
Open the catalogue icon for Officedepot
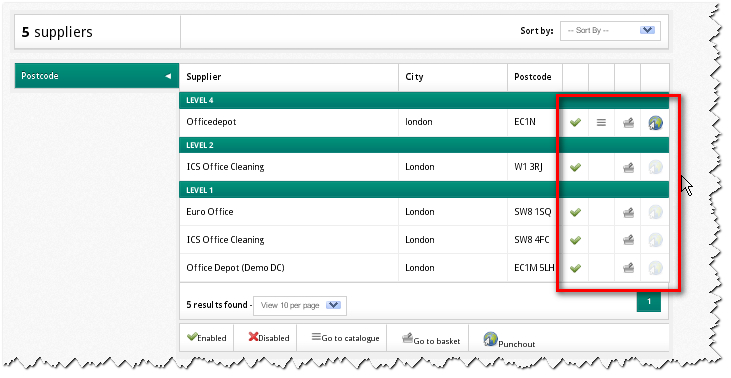tap(601, 123)
